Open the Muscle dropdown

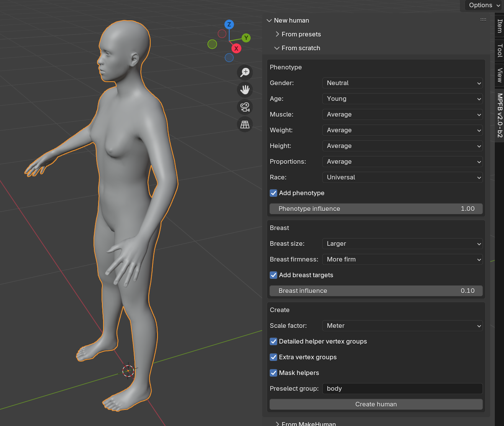click(402, 114)
